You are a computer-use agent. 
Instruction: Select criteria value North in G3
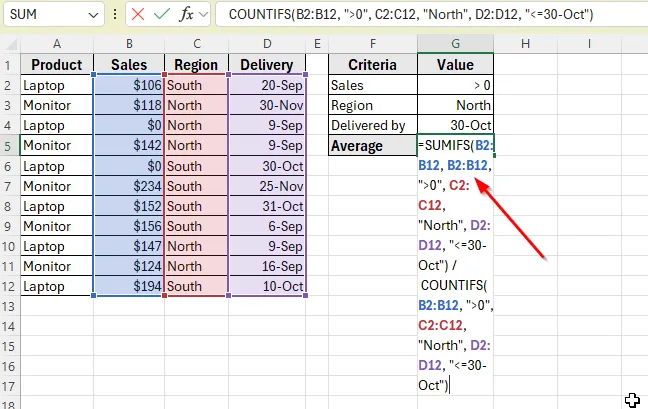click(455, 105)
